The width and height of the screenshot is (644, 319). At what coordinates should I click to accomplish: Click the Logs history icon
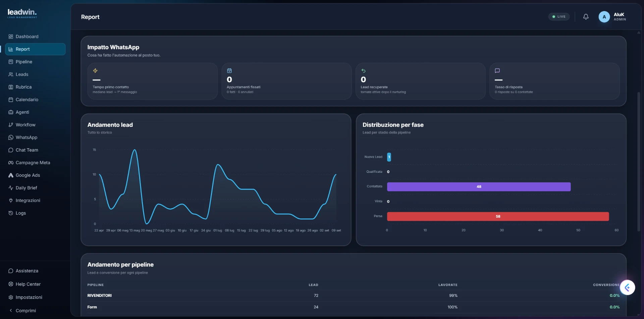pyautogui.click(x=11, y=213)
